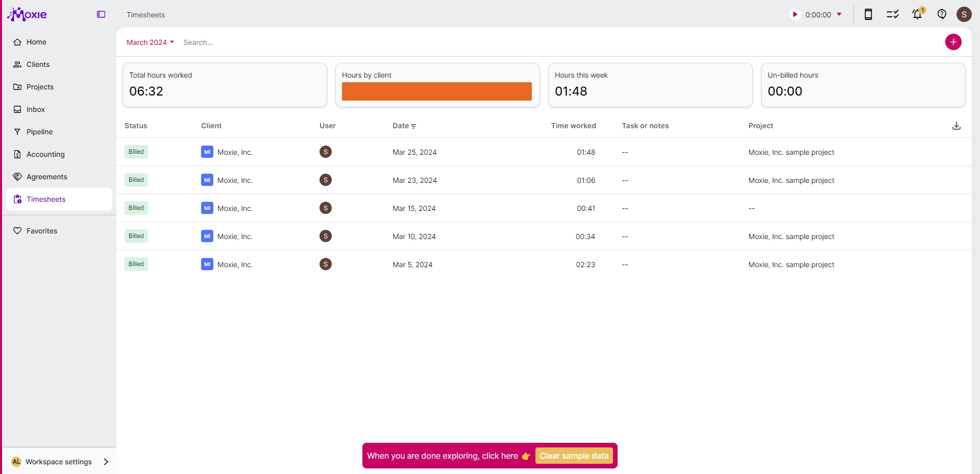Open help using the question mark icon
This screenshot has width=980, height=474.
click(x=942, y=14)
